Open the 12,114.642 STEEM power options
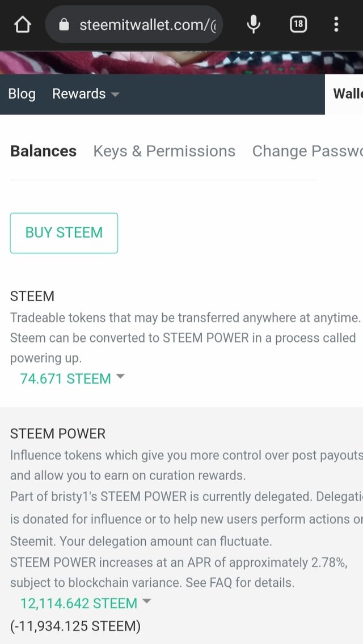This screenshot has height=644, width=363. 79,603
